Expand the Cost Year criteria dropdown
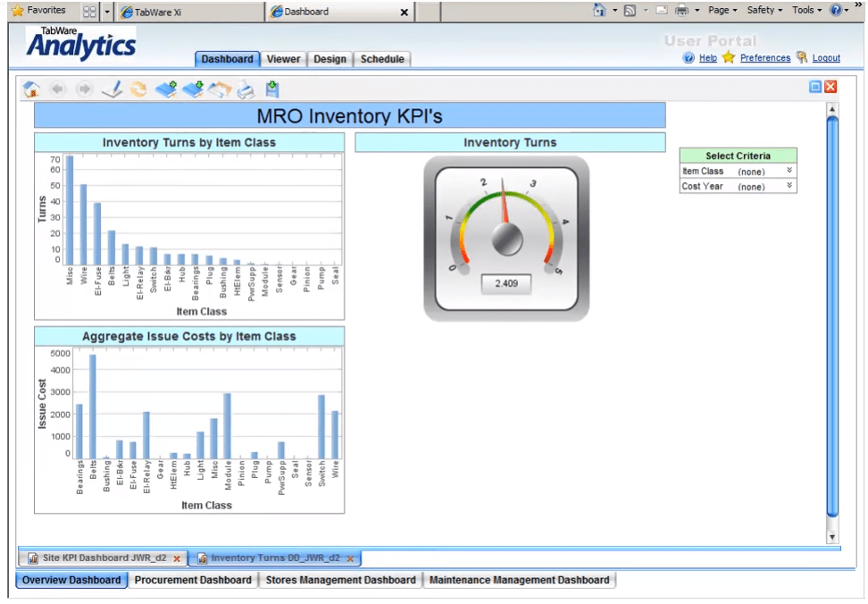The height and width of the screenshot is (604, 868). pyautogui.click(x=789, y=186)
